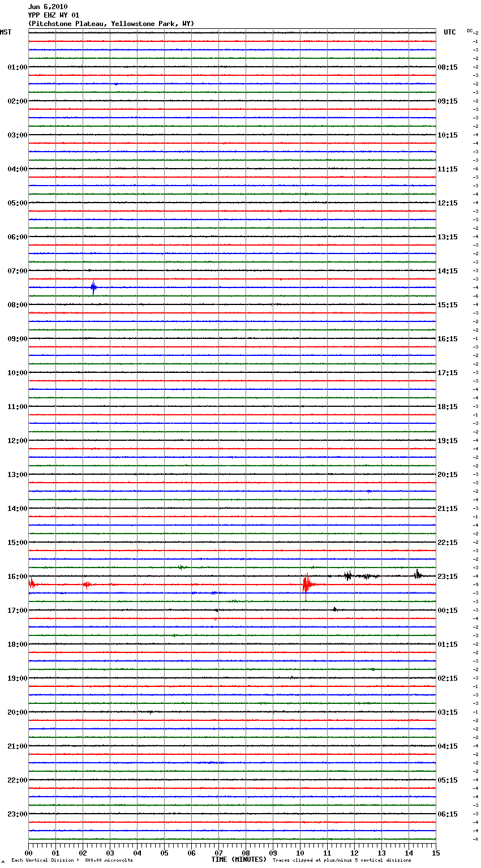Click the 00:15 UTC time label
Viewport: 481px width, 868px height.
(448, 611)
